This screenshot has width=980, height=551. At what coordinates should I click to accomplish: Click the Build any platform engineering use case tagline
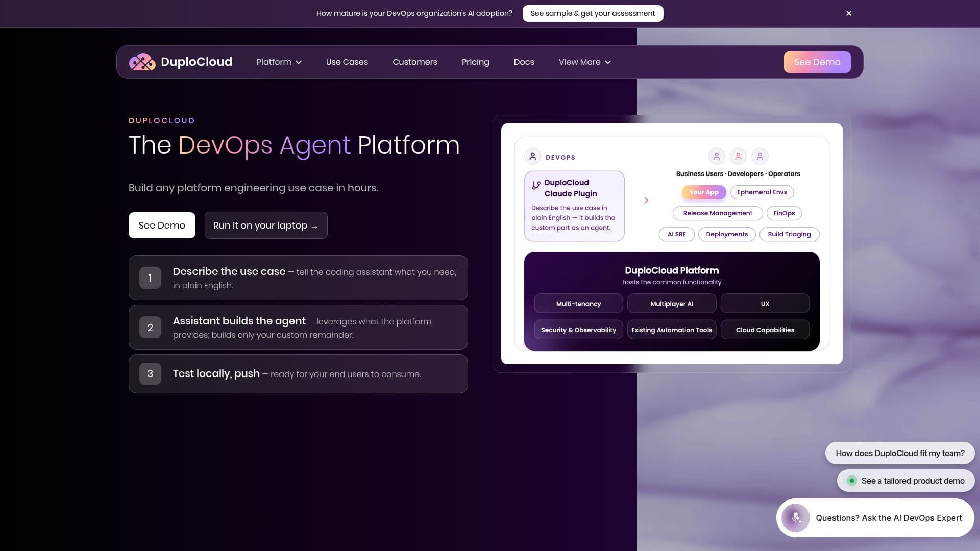tap(253, 188)
